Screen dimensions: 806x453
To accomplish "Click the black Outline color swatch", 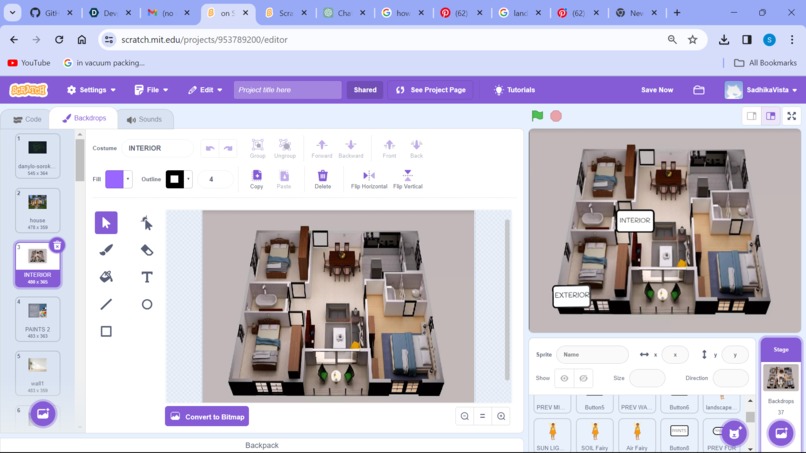I will 175,179.
